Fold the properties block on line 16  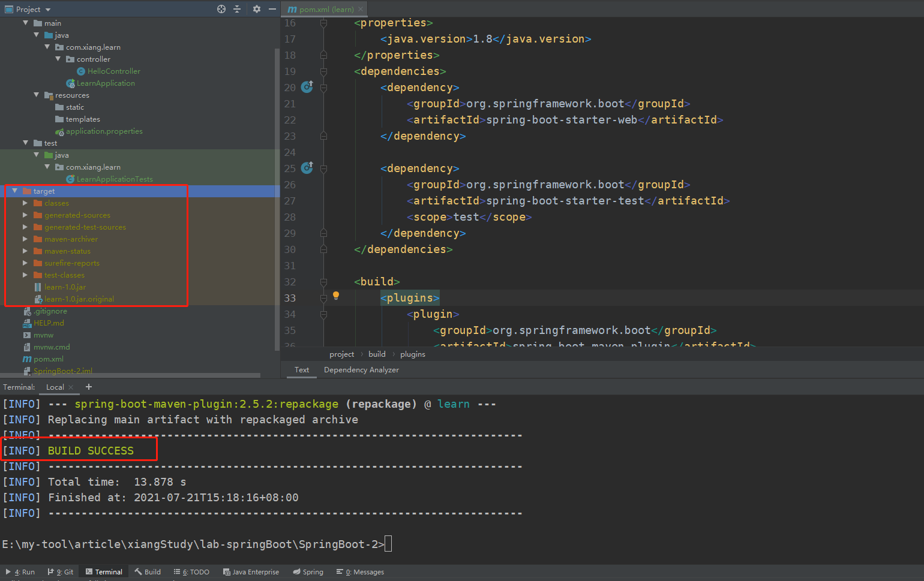tap(323, 23)
